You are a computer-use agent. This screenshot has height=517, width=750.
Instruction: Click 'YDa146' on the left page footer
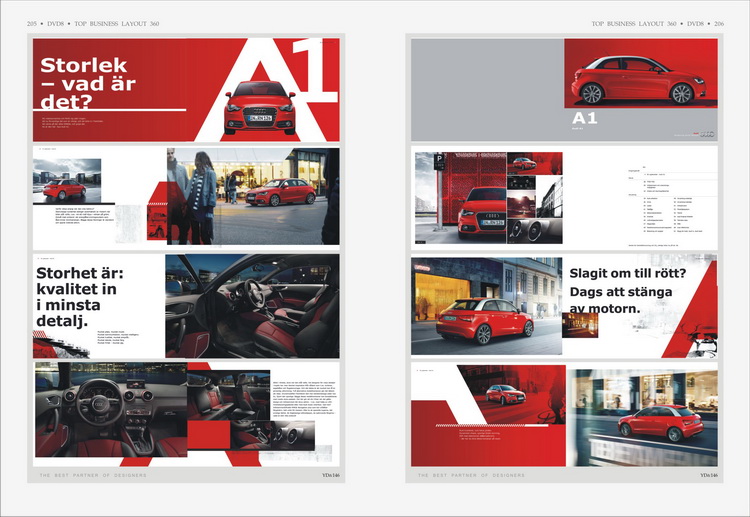331,475
